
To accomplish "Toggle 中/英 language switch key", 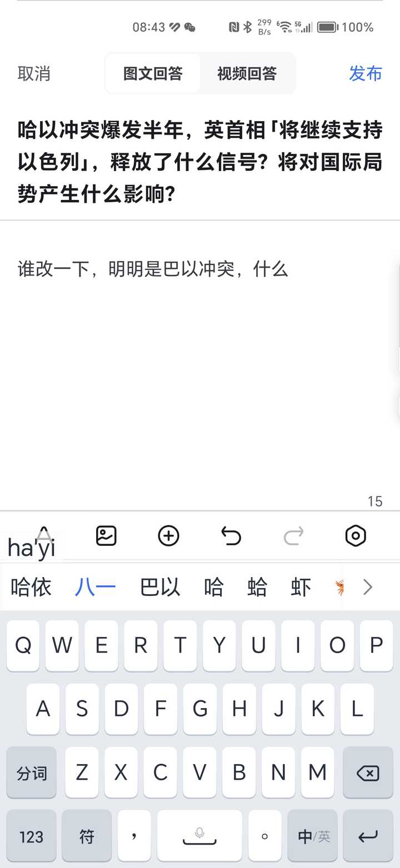I will point(314,836).
